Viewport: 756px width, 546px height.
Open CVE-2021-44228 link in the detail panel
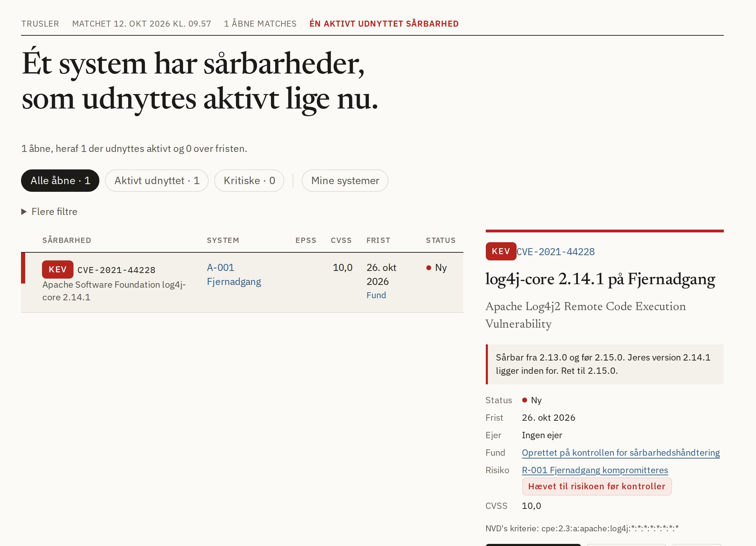click(555, 252)
